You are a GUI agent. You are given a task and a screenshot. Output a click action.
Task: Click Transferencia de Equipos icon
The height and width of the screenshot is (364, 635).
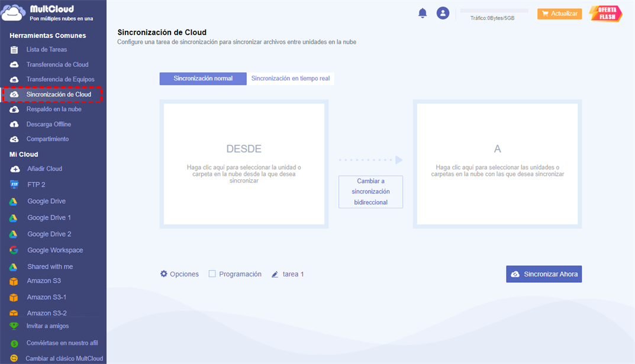coord(14,80)
